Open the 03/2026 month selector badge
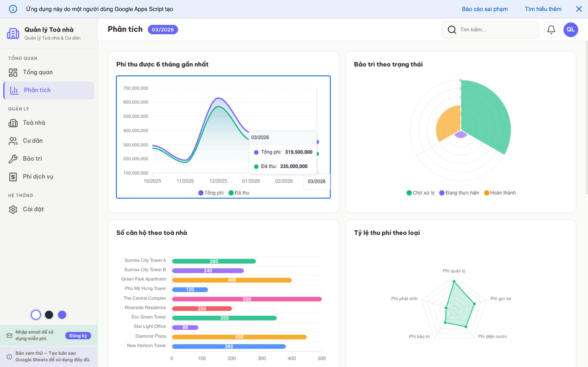588x367 pixels. (x=163, y=30)
